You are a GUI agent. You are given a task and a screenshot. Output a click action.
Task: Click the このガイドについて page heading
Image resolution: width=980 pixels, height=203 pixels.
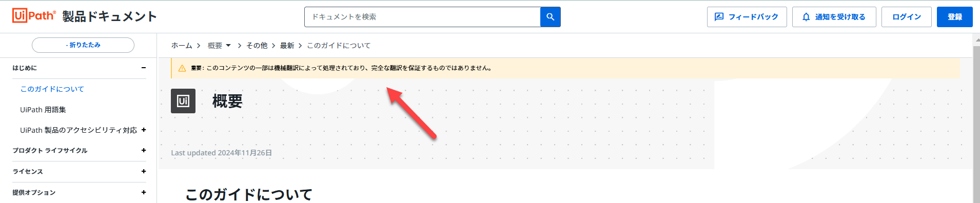tap(249, 194)
